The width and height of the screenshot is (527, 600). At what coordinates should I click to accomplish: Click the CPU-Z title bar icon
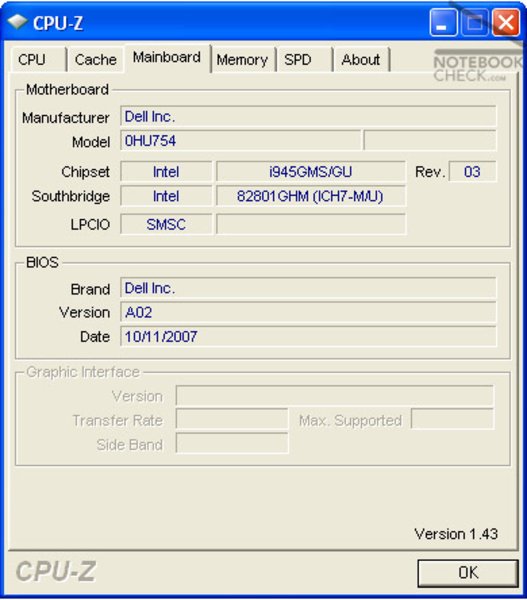point(17,23)
